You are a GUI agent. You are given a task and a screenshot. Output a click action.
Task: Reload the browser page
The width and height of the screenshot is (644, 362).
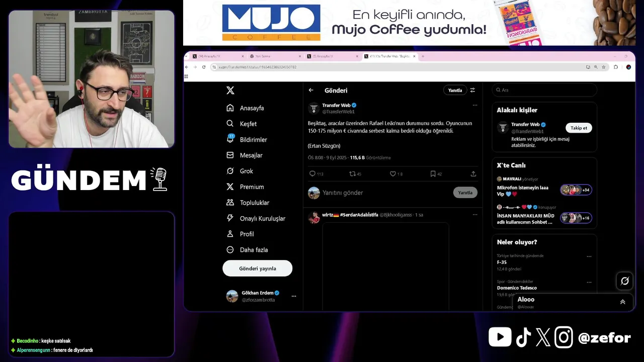pyautogui.click(x=204, y=67)
